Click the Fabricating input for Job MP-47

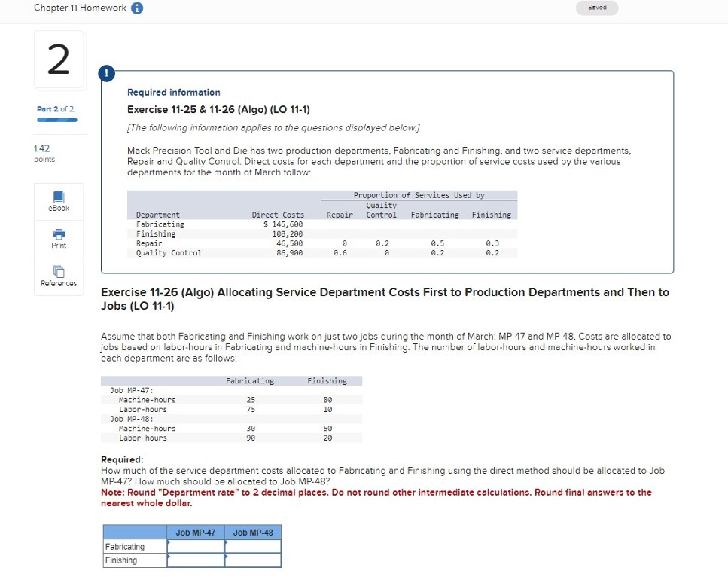coord(194,546)
